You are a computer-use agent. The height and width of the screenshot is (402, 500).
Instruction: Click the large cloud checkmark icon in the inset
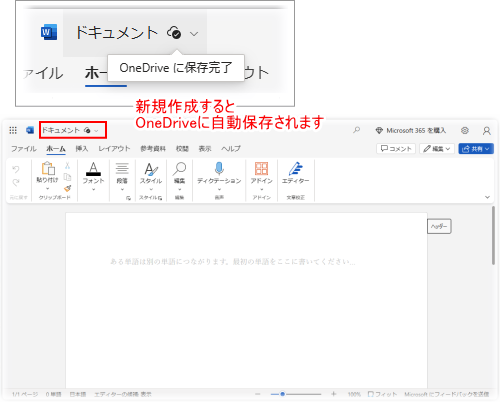pos(174,33)
